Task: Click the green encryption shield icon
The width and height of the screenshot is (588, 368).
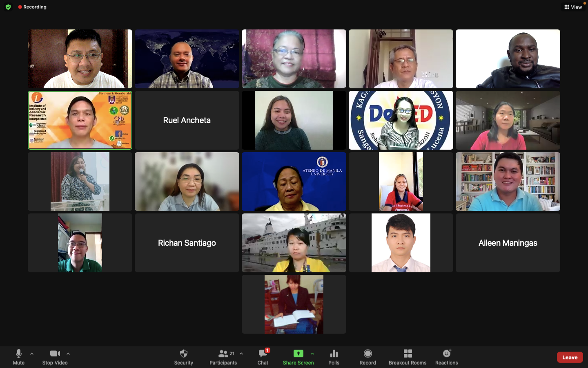Action: click(x=8, y=7)
